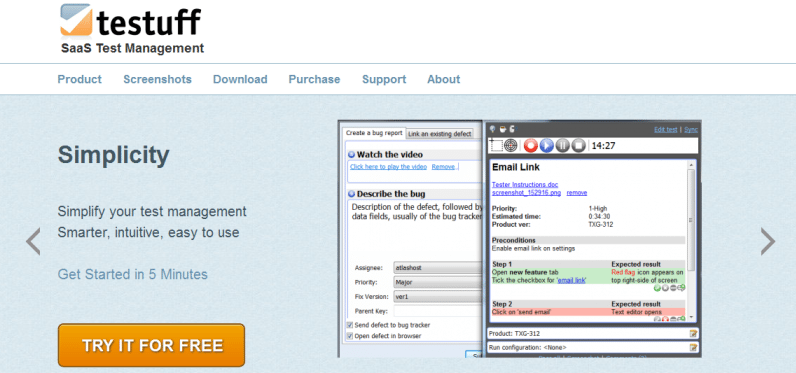
Task: Click the grey star icon under Step 1
Action: (665, 288)
